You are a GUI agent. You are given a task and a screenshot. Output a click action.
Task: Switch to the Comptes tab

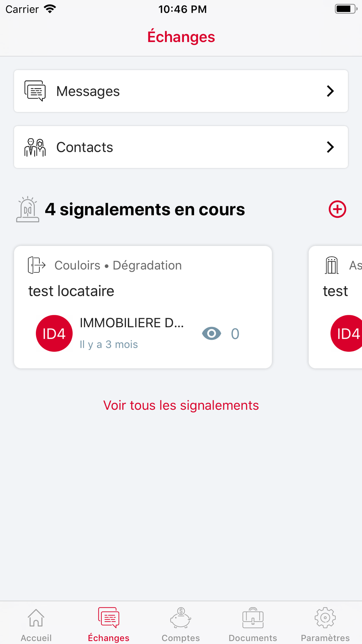[x=181, y=624]
